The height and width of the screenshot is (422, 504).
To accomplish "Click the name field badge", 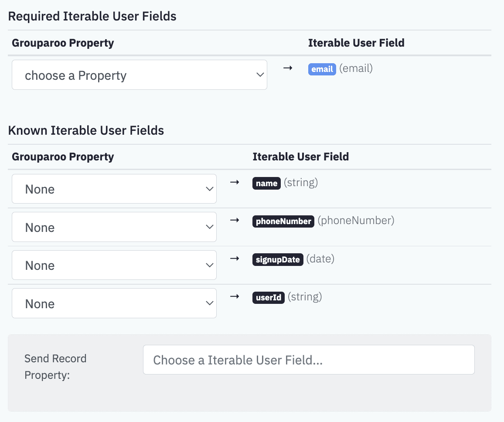I will (x=266, y=183).
